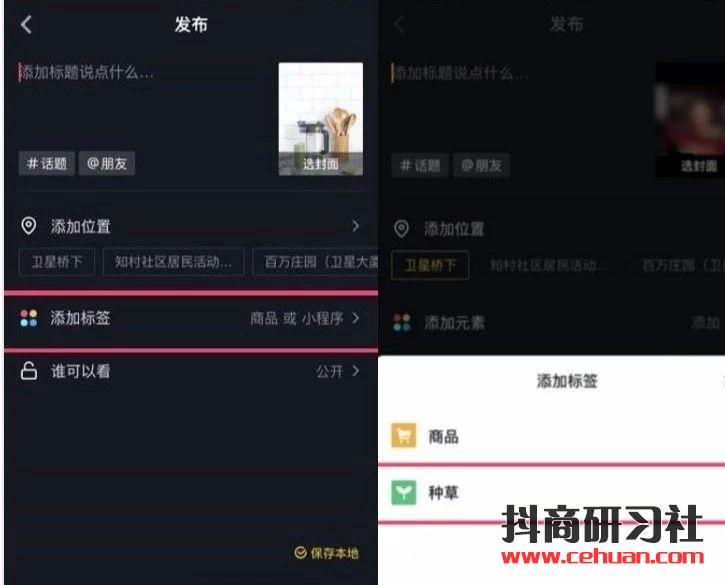Select the 商品 option in tag sheet
Viewport: 725px width, 585px height.
point(551,436)
